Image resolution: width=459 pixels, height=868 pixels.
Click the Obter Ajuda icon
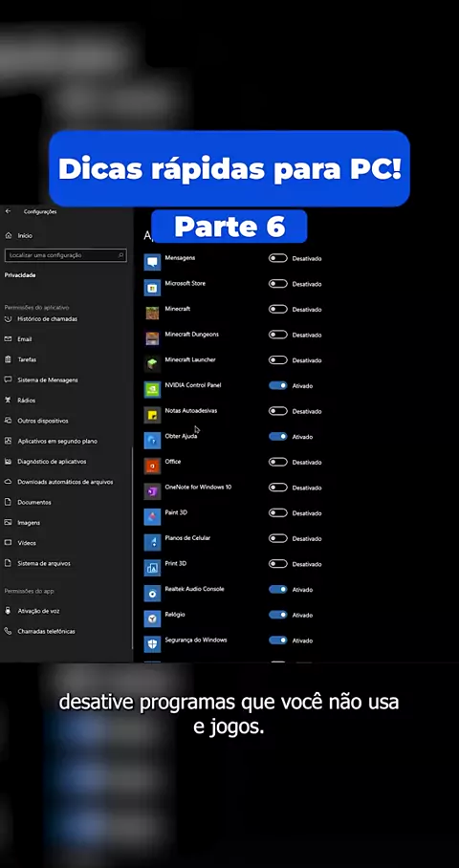click(152, 440)
